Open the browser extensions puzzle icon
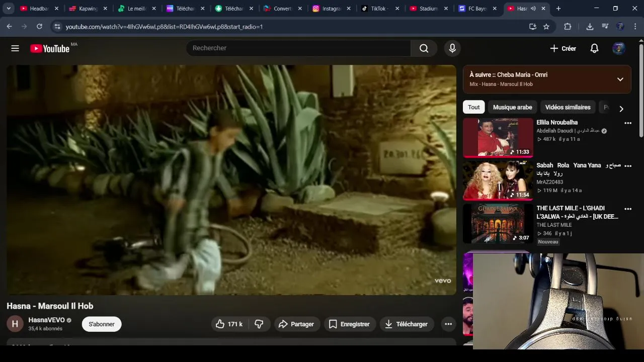This screenshot has width=644, height=362. point(568,27)
